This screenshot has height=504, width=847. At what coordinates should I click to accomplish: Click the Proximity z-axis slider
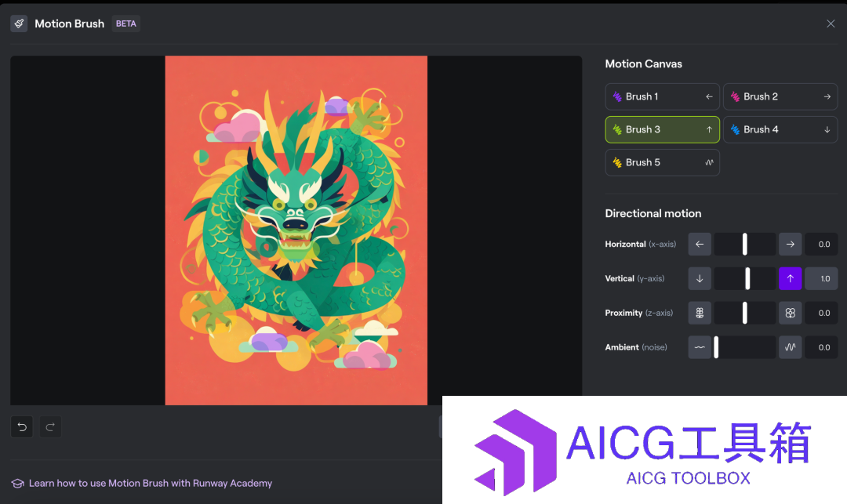click(745, 313)
